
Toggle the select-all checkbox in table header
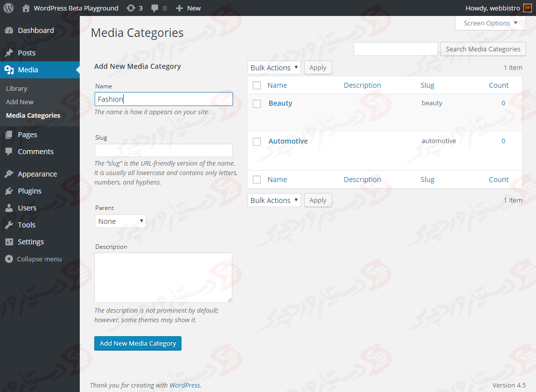[x=257, y=85]
